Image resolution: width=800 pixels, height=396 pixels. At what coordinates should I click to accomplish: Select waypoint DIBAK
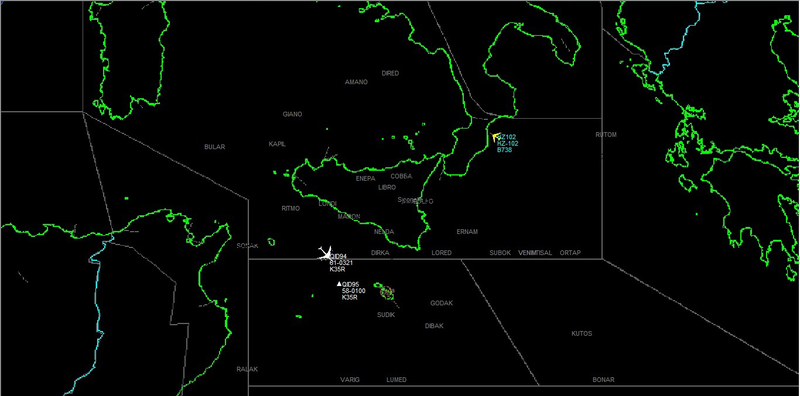pyautogui.click(x=434, y=326)
